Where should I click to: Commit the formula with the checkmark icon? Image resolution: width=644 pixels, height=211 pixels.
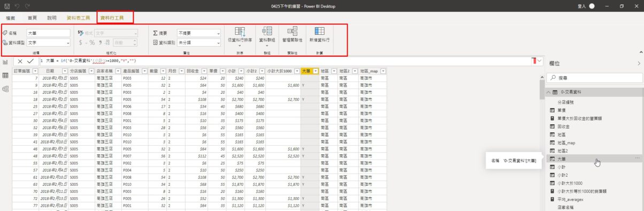[x=30, y=61]
